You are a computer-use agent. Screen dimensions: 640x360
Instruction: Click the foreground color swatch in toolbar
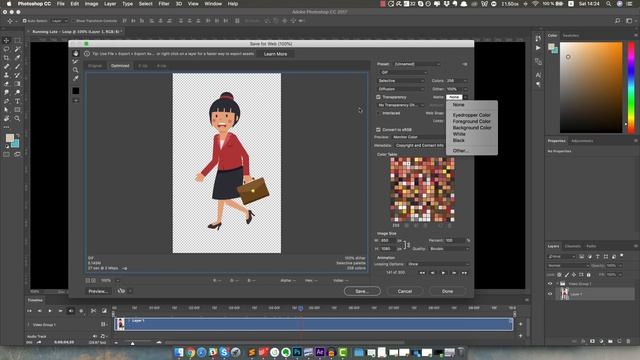(9, 138)
